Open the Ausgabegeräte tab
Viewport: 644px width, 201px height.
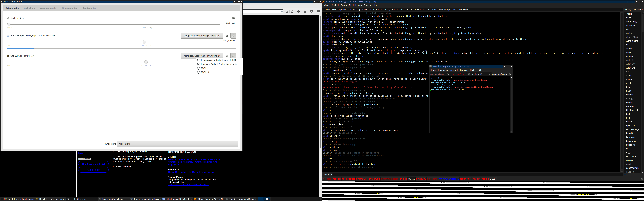click(48, 8)
